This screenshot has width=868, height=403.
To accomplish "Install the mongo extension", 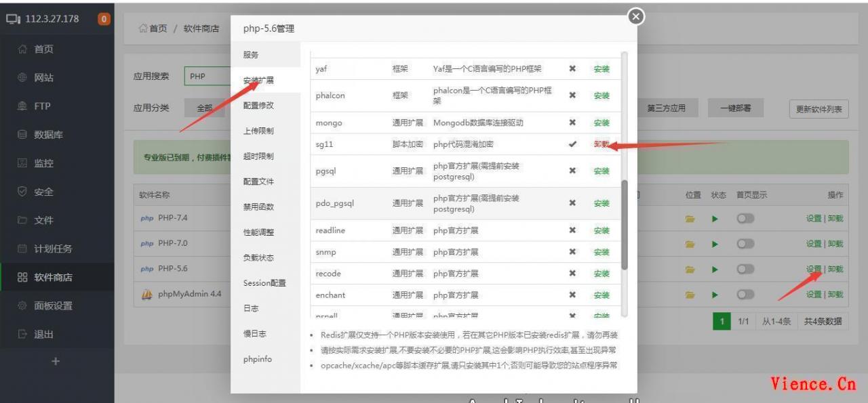I will 601,123.
